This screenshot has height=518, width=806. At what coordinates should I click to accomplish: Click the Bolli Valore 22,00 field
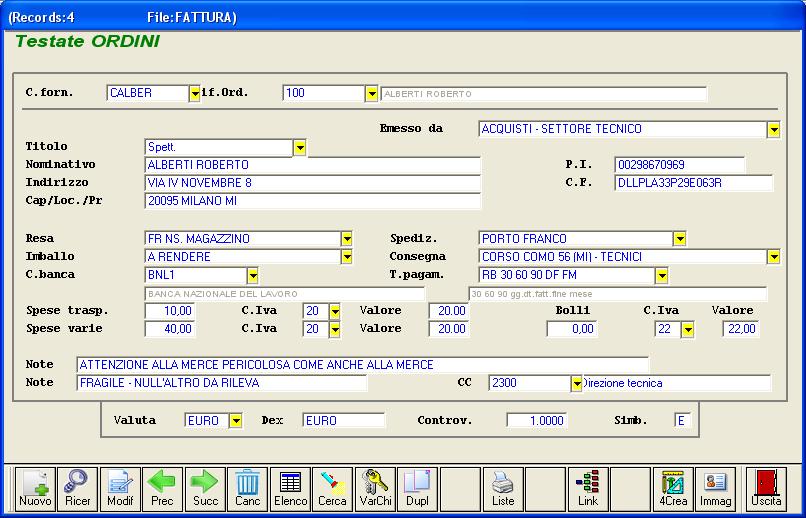pos(741,329)
